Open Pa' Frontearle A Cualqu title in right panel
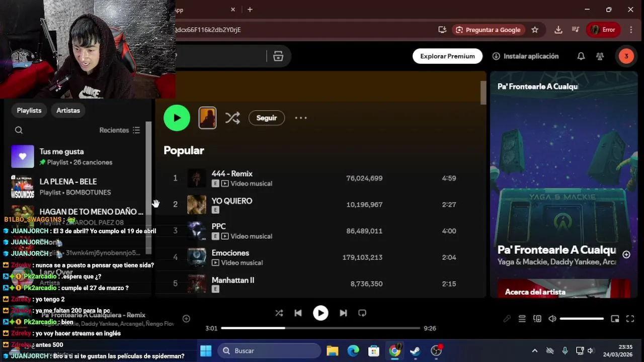The width and height of the screenshot is (644, 362). 556,250
